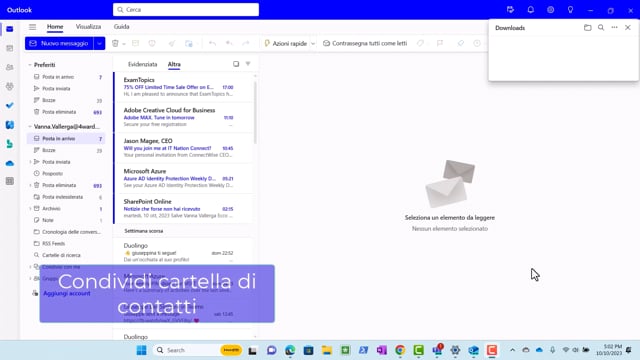Click the taskbar Search box
Image resolution: width=640 pixels, height=360 pixels.
[x=198, y=350]
